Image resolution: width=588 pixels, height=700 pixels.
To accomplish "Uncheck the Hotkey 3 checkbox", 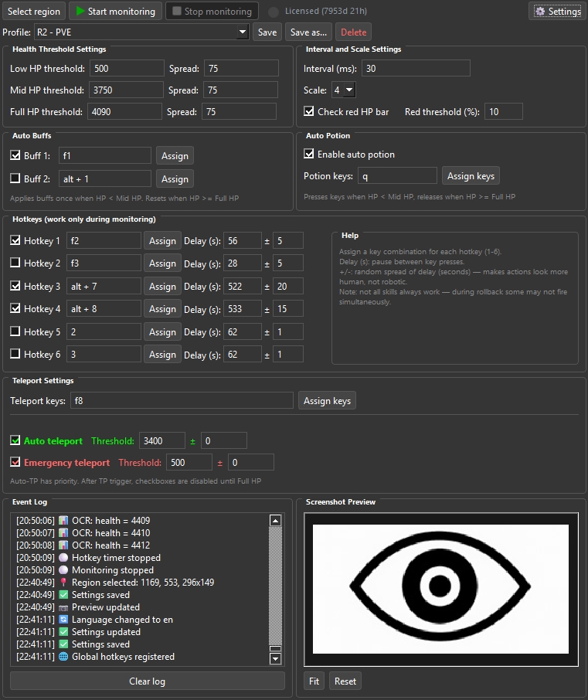I will (15, 286).
